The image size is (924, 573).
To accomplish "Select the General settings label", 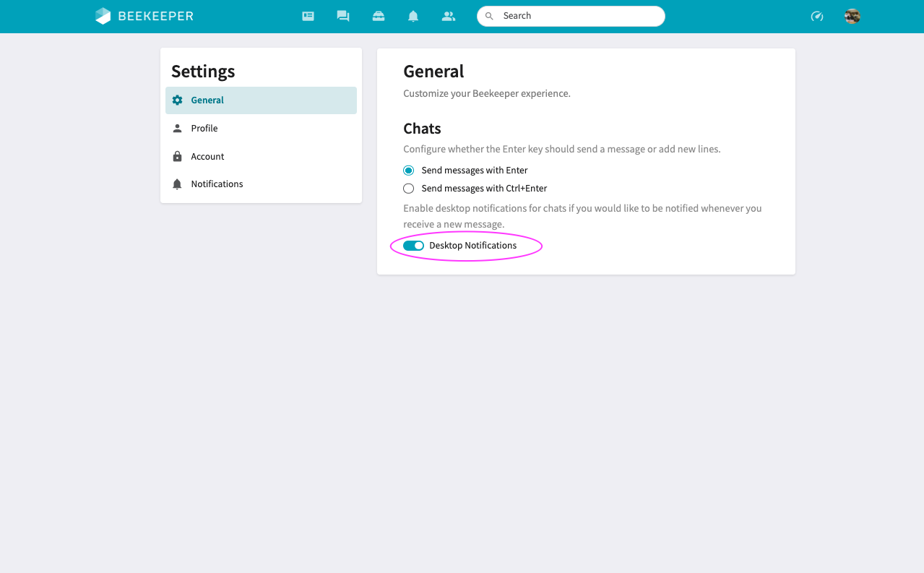I will click(207, 100).
